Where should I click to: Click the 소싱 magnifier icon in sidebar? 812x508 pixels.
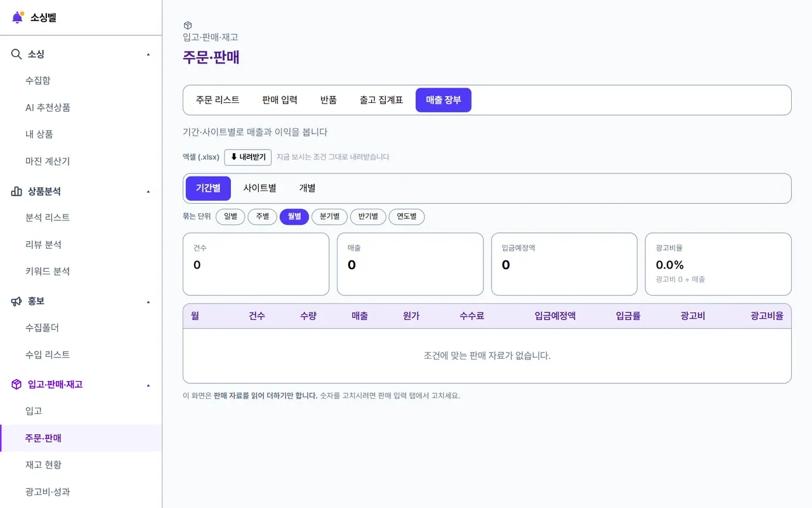click(16, 54)
